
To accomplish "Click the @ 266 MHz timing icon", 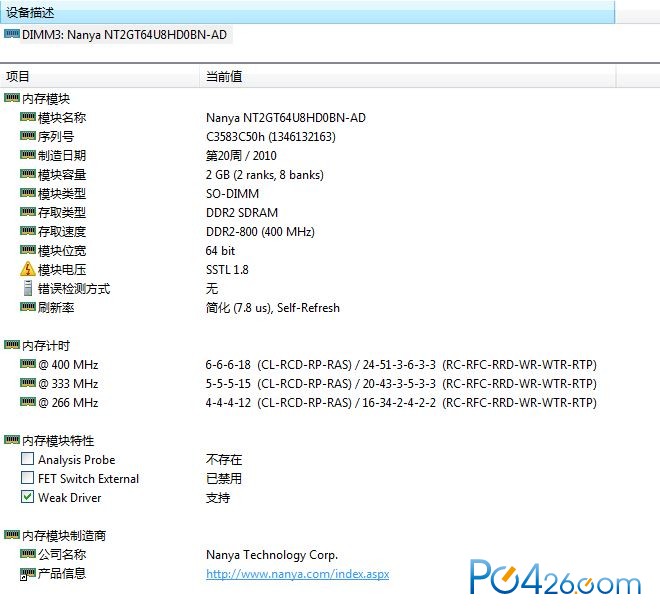I will (x=28, y=401).
